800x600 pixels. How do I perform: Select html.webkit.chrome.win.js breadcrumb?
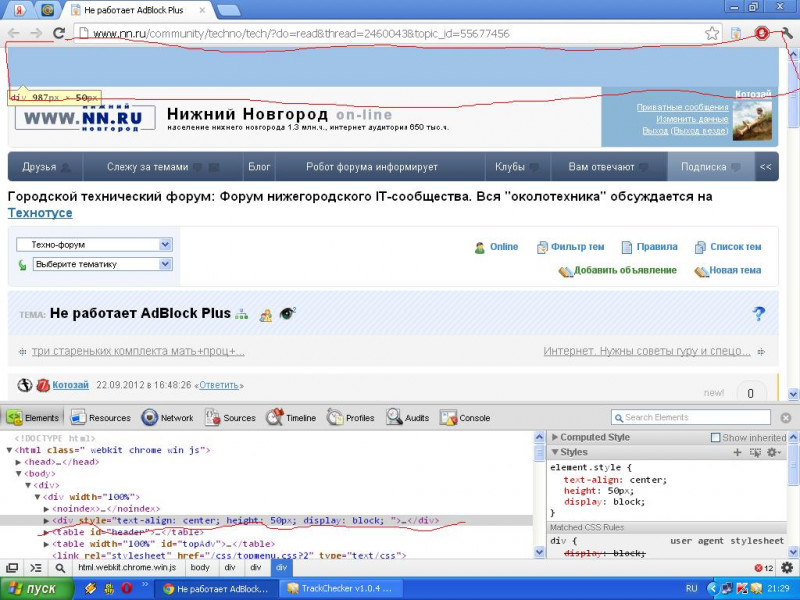point(127,567)
